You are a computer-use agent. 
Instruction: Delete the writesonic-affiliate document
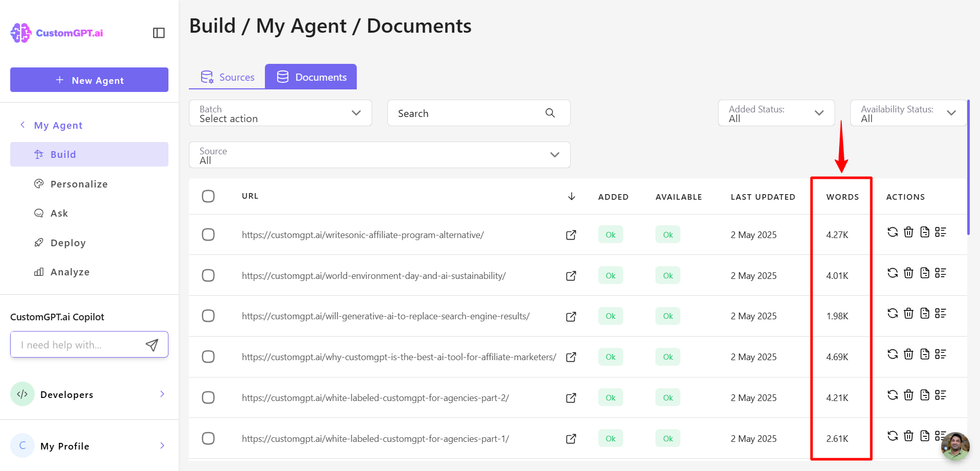(x=909, y=232)
